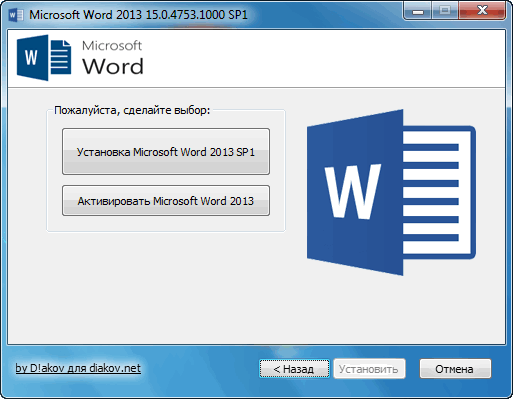Minimize the installer window

coord(418,11)
